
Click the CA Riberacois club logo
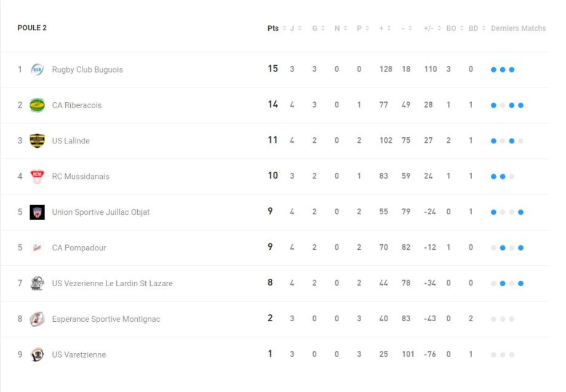pyautogui.click(x=37, y=105)
